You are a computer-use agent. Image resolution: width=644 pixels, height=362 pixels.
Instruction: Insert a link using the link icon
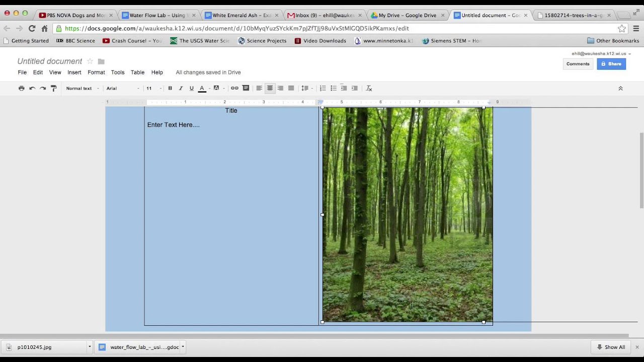(x=234, y=88)
